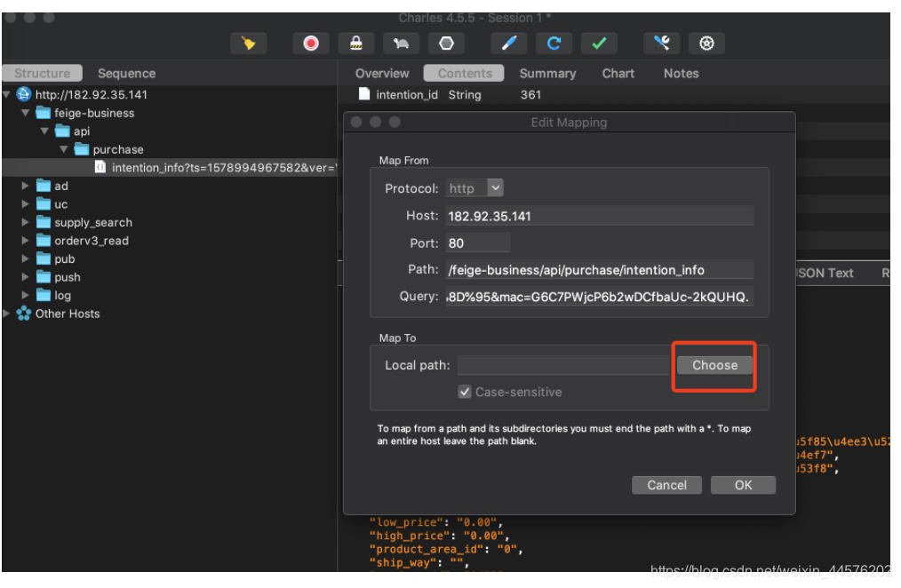Click OK in Edit Mapping dialog
This screenshot has width=901, height=588.
(743, 485)
